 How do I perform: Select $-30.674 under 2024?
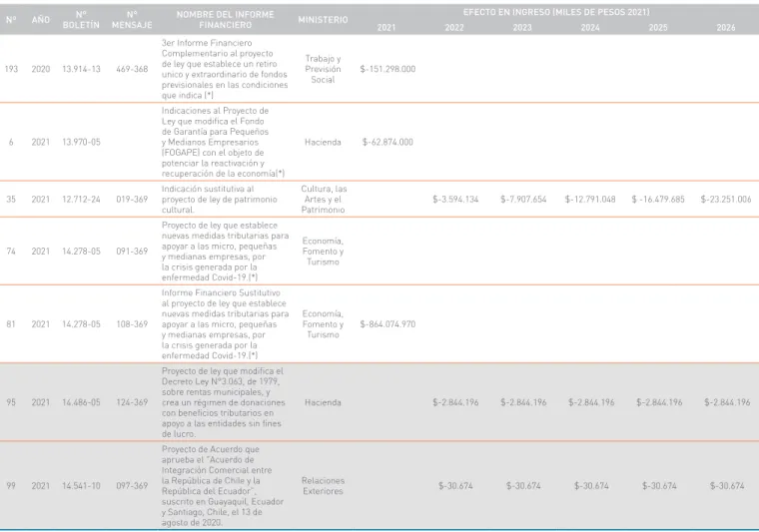pyautogui.click(x=591, y=486)
